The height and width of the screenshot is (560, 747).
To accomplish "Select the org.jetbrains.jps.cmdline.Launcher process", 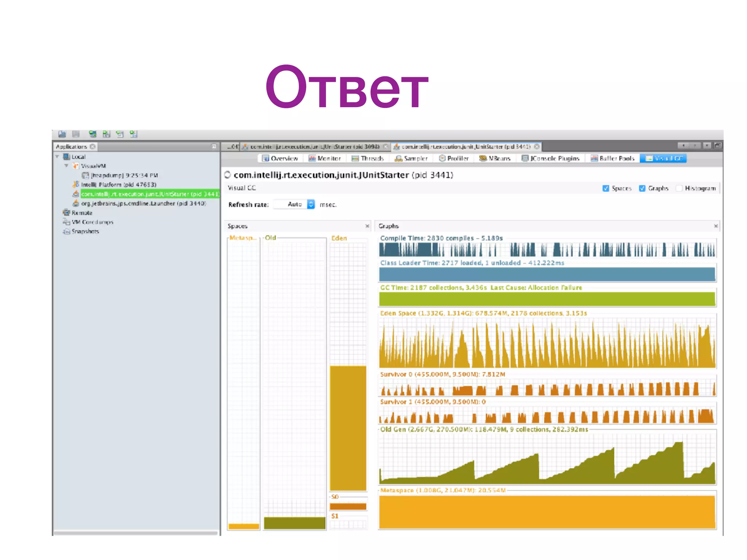I will pyautogui.click(x=143, y=203).
